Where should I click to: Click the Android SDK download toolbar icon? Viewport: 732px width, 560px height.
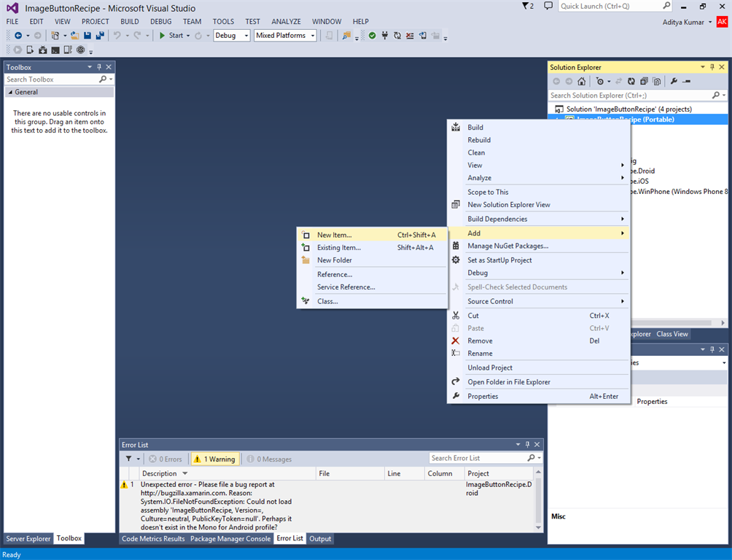click(x=42, y=50)
